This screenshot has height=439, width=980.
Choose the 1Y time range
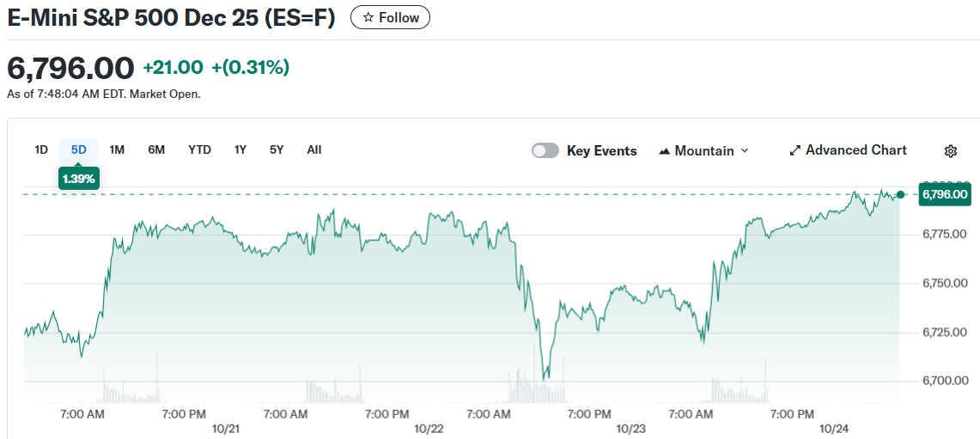pyautogui.click(x=240, y=149)
